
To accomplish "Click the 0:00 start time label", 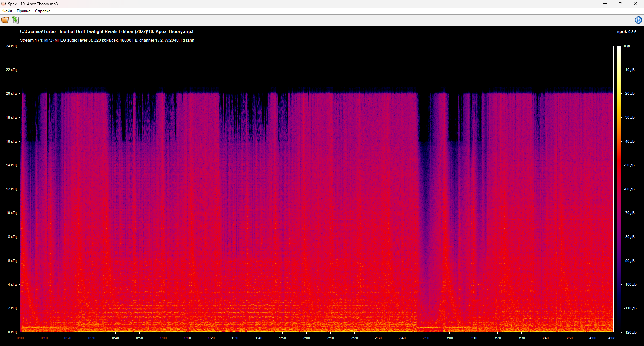I will (20, 338).
